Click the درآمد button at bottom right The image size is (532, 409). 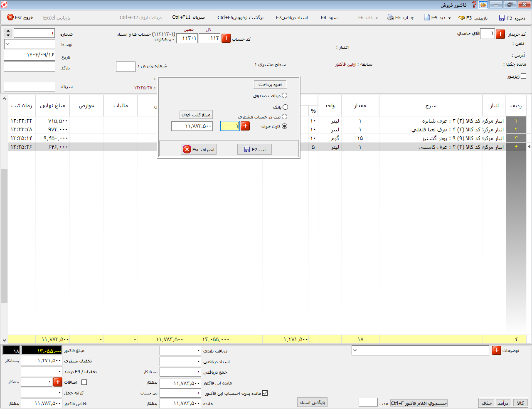click(x=503, y=403)
